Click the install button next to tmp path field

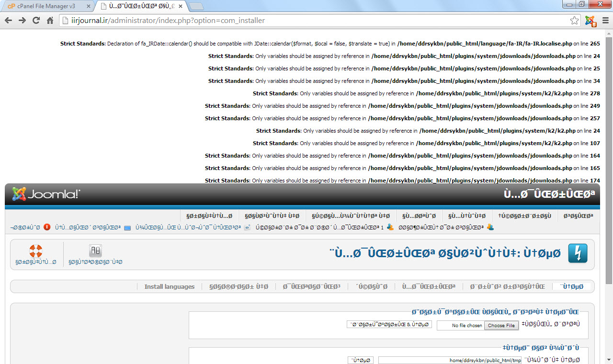coord(360,360)
